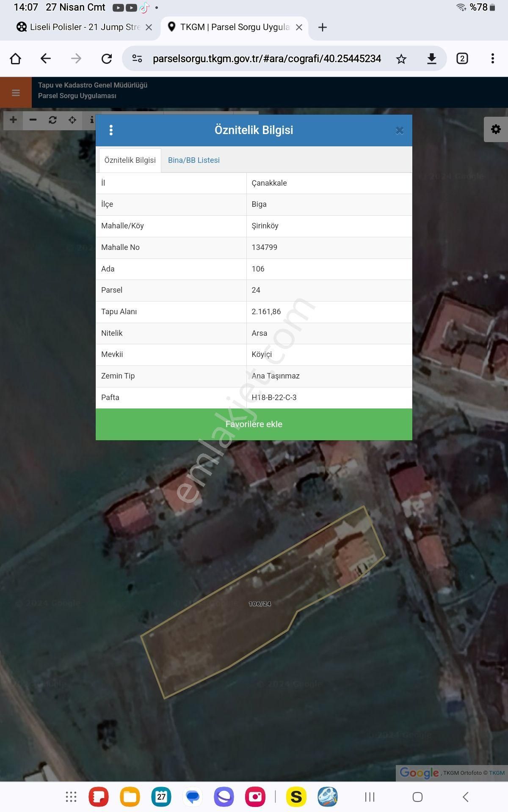Click parcel label 106/24 on the map
Image resolution: width=508 pixels, height=812 pixels.
click(260, 604)
